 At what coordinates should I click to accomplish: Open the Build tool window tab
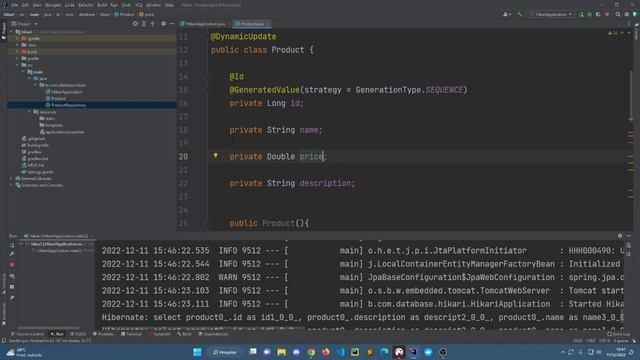(x=184, y=334)
